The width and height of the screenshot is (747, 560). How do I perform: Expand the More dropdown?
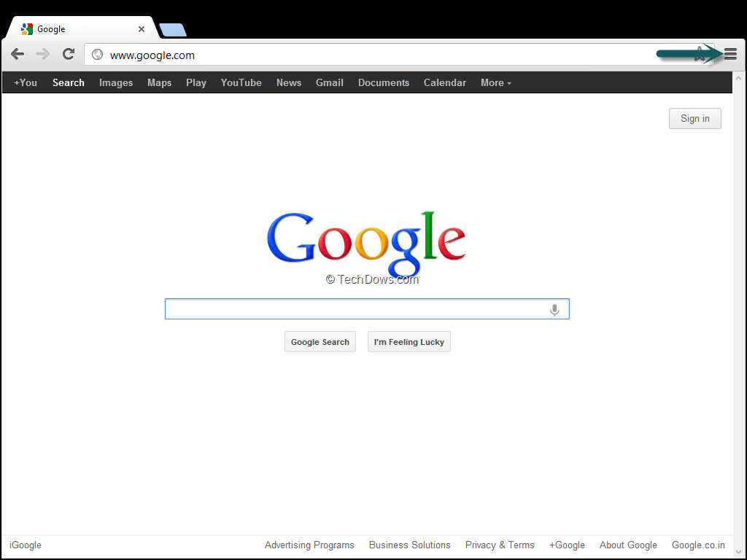(x=495, y=82)
